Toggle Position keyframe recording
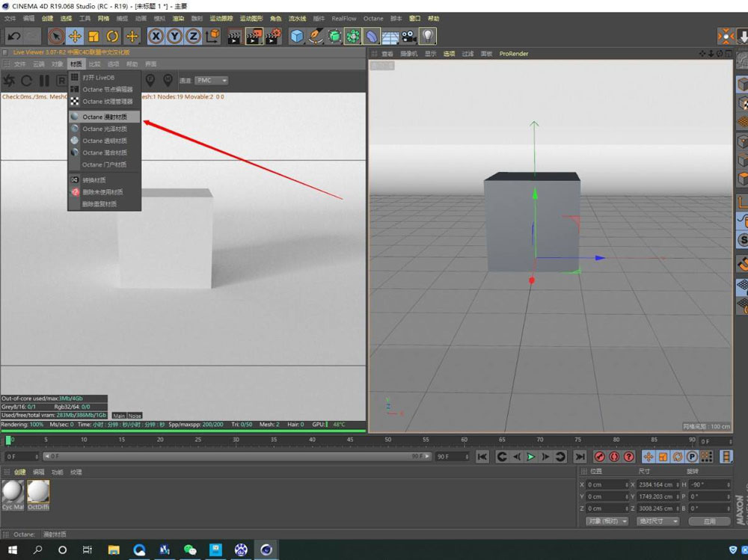This screenshot has width=748, height=560. click(648, 457)
